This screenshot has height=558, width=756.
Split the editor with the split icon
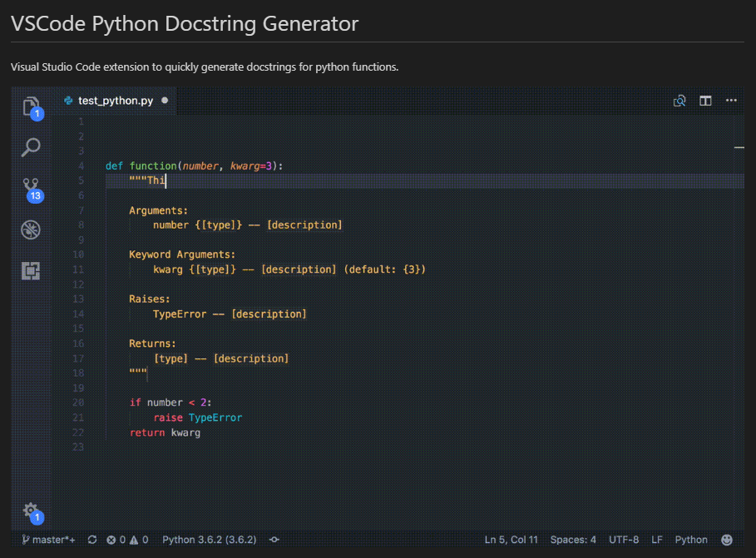705,101
